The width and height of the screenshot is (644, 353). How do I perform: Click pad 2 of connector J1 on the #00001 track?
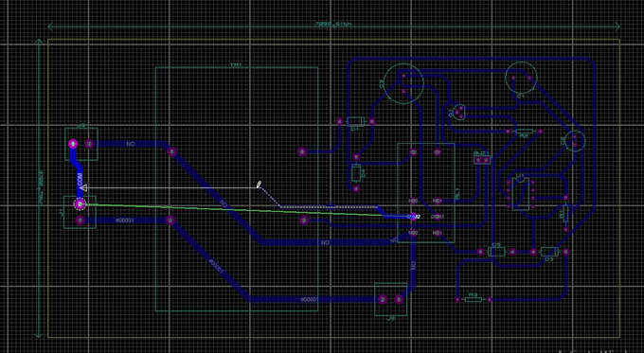click(80, 221)
